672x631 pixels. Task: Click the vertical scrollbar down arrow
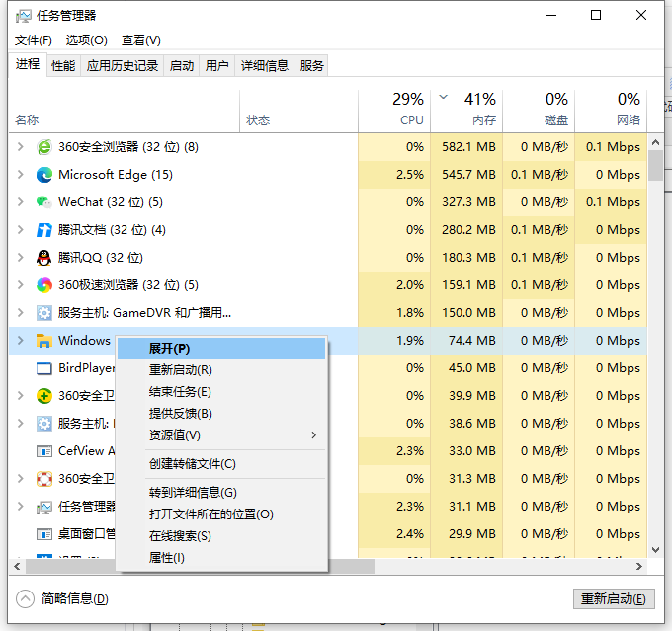pos(656,550)
